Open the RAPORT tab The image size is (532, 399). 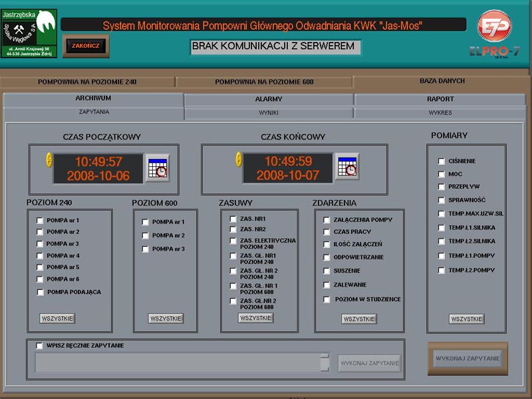point(440,99)
